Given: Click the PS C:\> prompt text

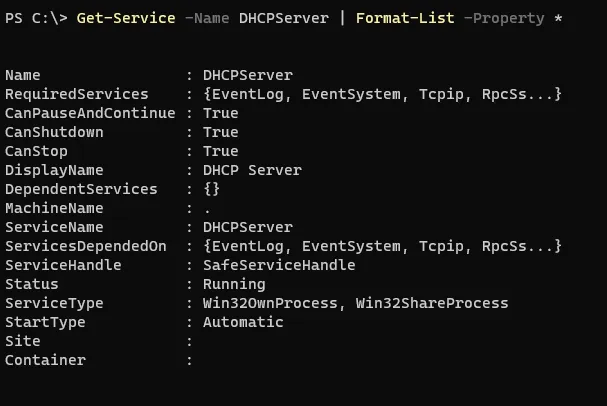Looking at the screenshot, I should tap(35, 18).
